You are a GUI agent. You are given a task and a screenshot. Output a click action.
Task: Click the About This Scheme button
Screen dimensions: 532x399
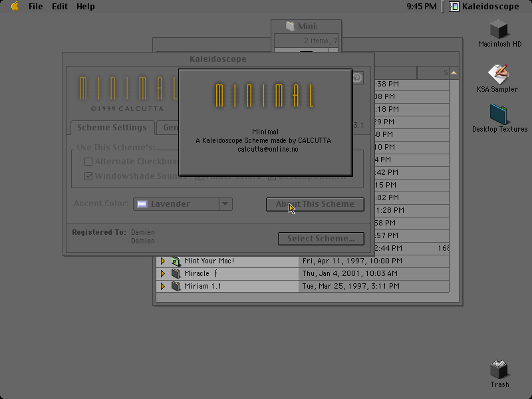coord(315,204)
